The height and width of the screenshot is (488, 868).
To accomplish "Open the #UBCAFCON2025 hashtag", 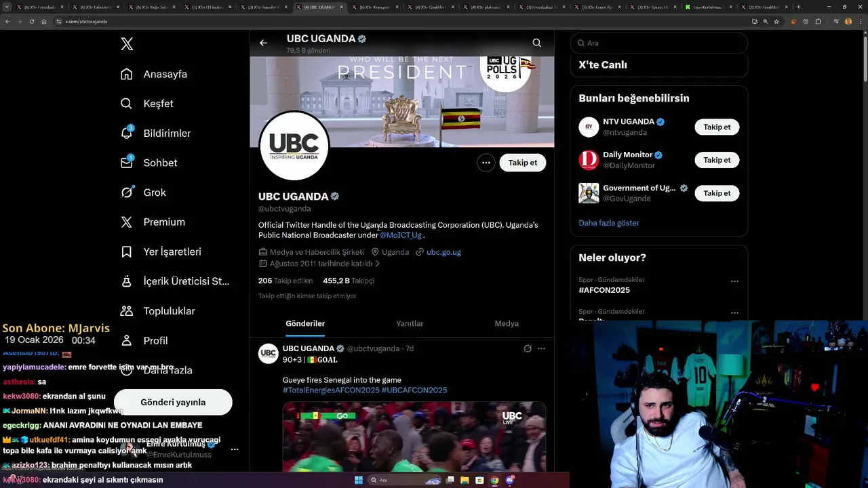I will click(x=414, y=390).
